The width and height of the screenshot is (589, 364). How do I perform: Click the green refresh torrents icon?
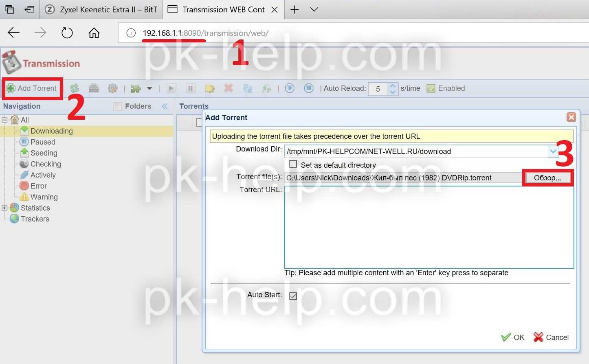(75, 88)
